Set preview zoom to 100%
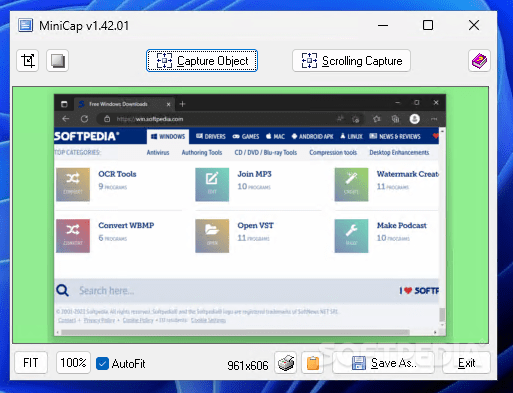The height and width of the screenshot is (393, 513). (73, 363)
